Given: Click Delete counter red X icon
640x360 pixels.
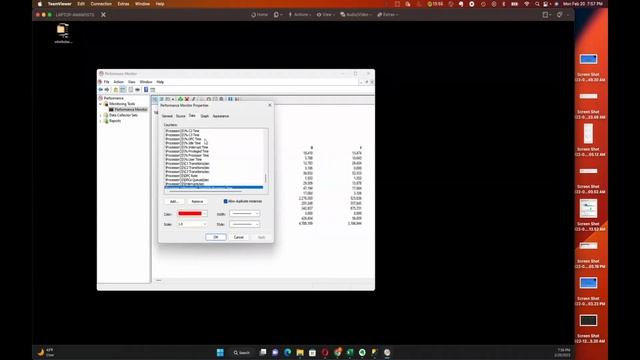Looking at the screenshot, I should click(187, 99).
